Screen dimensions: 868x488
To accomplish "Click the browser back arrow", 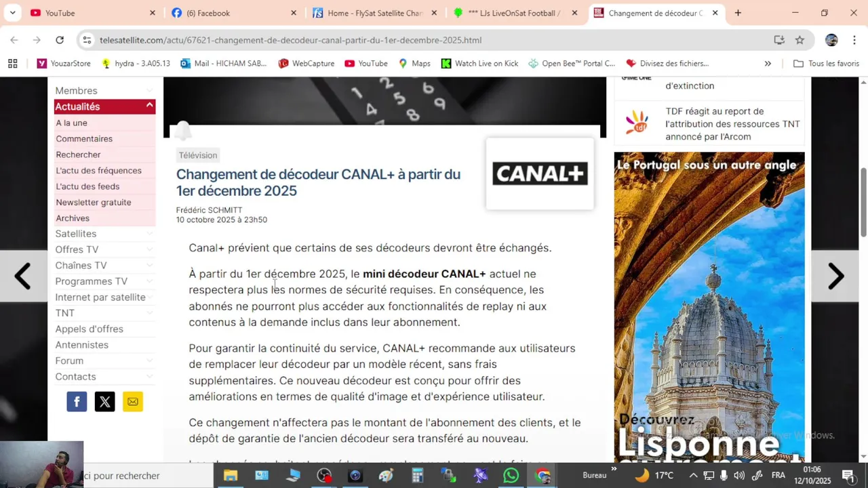I will (14, 40).
